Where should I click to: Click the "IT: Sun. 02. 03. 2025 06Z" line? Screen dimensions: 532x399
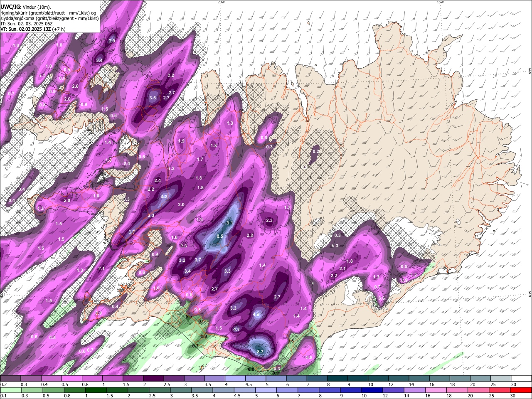27,24
